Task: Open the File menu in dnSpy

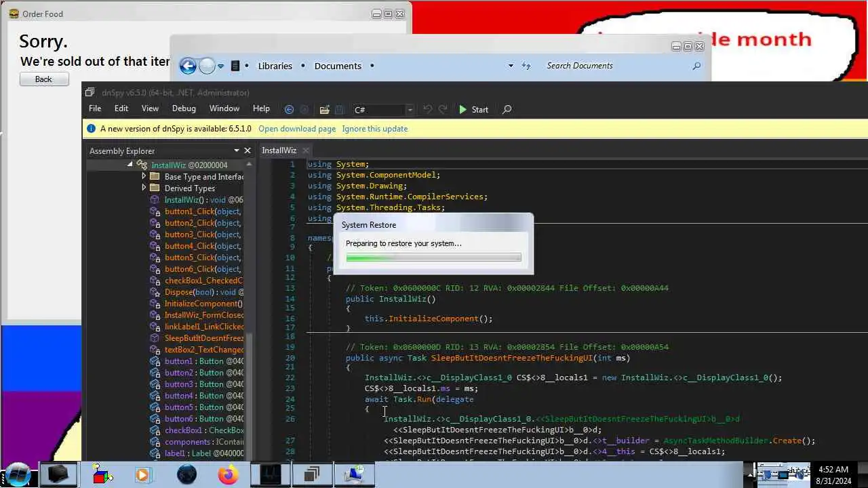Action: [95, 108]
